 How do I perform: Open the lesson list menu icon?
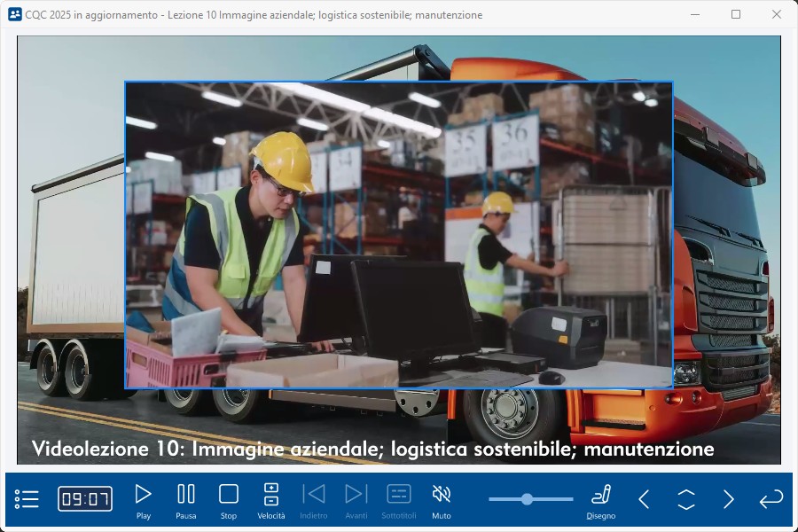click(27, 499)
